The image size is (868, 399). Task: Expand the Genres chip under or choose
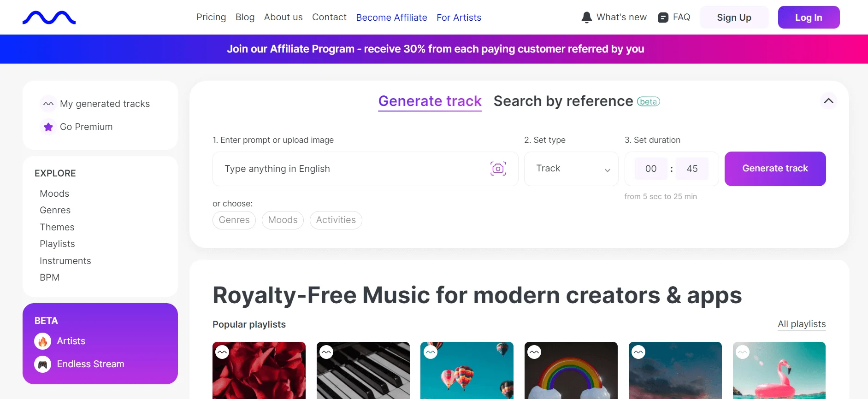click(234, 220)
